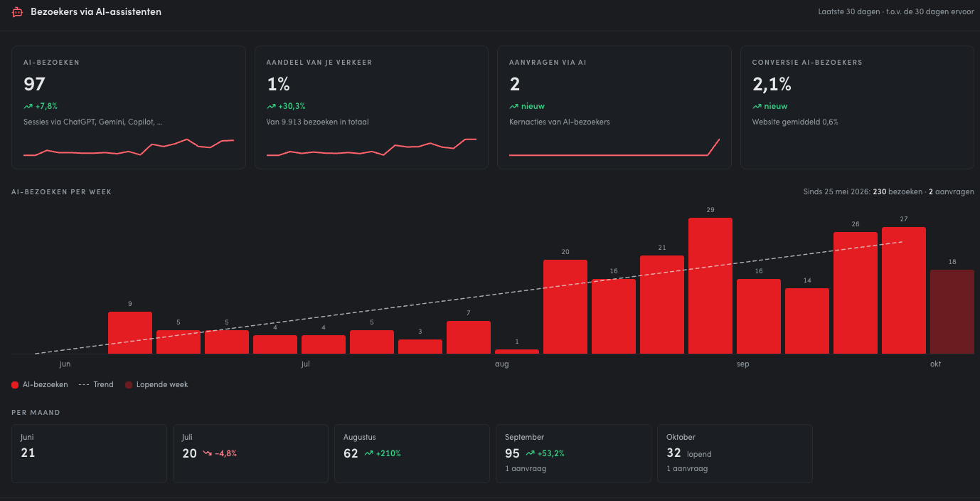The width and height of the screenshot is (980, 501).
Task: Click the dashed trend line in the weekly chart
Action: coord(469,298)
